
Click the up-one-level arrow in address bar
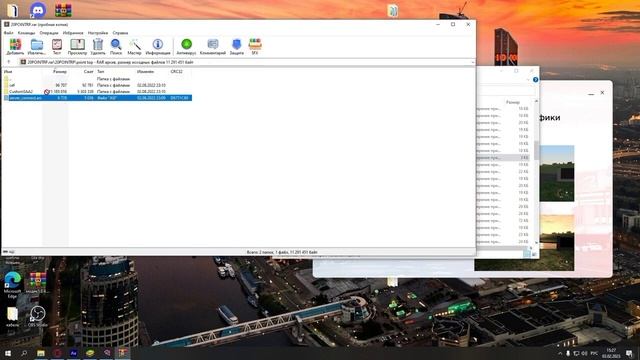tap(9, 62)
